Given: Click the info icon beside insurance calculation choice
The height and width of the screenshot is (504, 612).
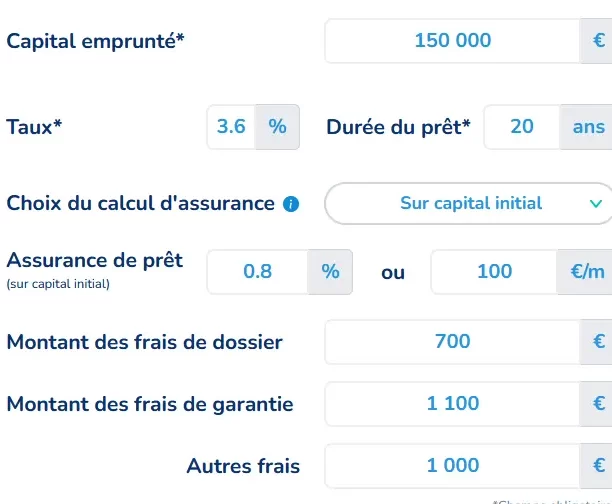Looking at the screenshot, I should (x=291, y=204).
